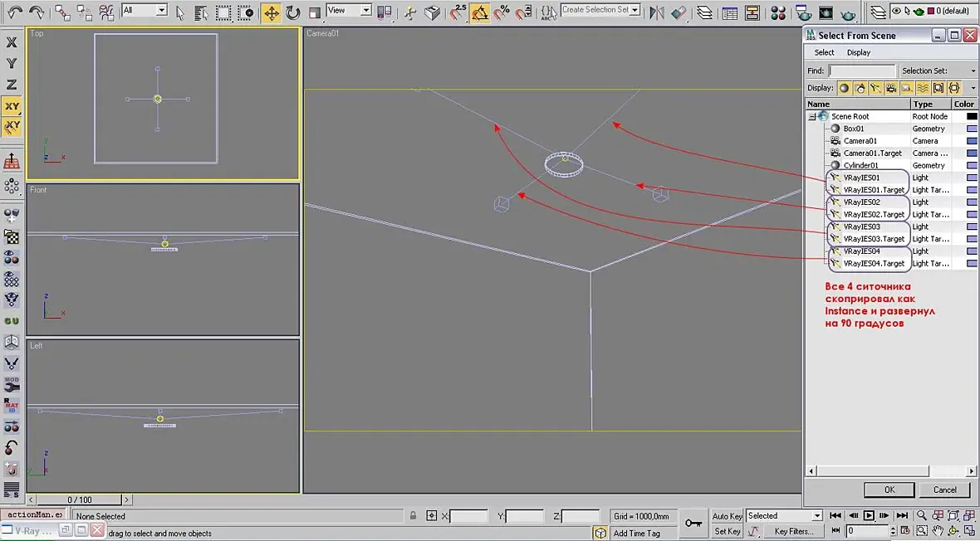Toggle the selection lock icon
This screenshot has height=541, width=980.
(x=413, y=516)
